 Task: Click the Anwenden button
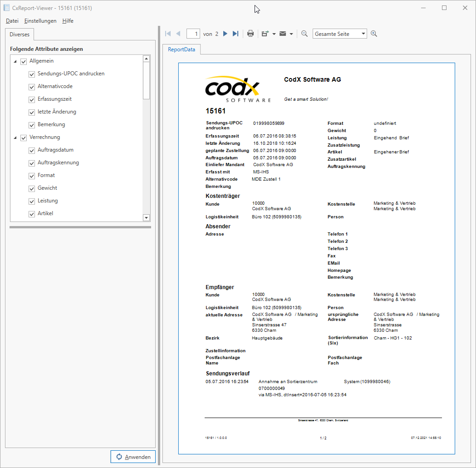pyautogui.click(x=133, y=457)
